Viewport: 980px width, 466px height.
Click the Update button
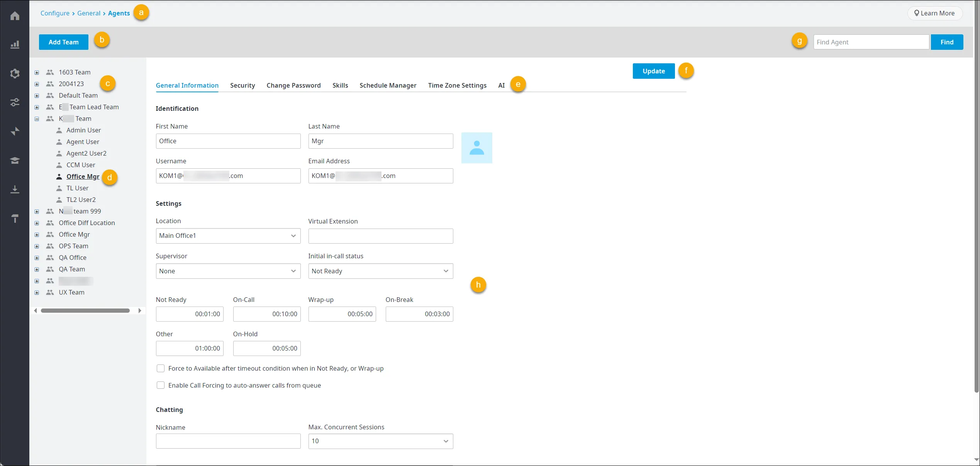[654, 71]
